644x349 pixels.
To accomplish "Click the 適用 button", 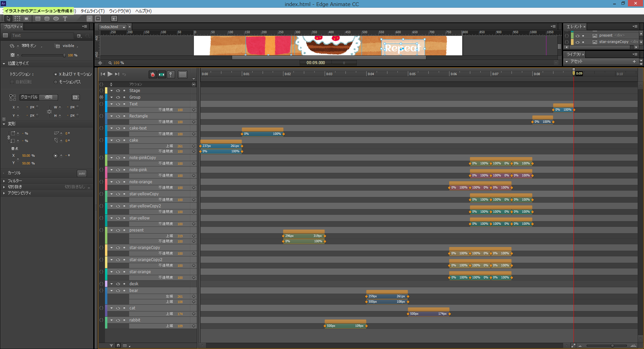I will coord(48,97).
